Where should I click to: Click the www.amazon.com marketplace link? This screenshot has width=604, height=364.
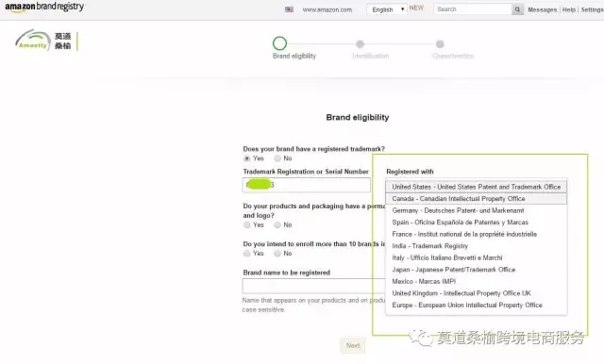point(327,9)
